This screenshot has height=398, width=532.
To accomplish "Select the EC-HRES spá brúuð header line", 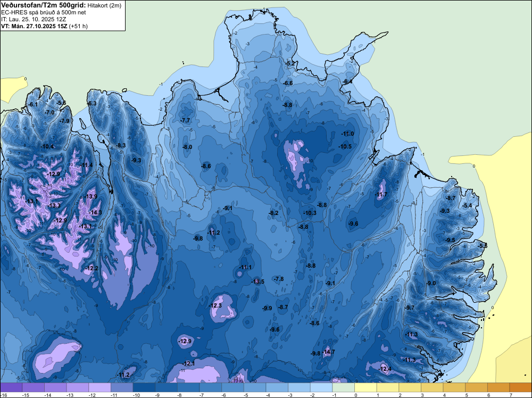I will pos(44,13).
